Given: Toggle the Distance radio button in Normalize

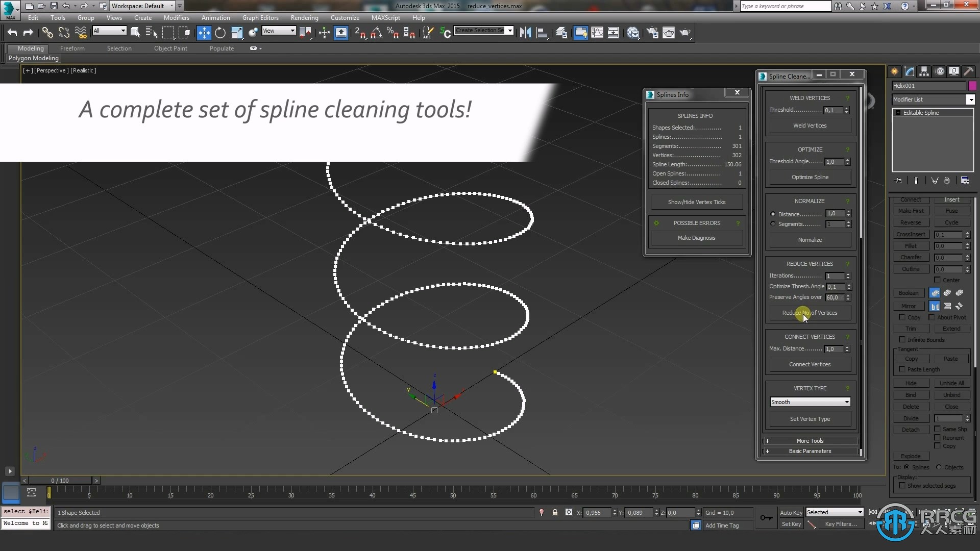Looking at the screenshot, I should tap(773, 213).
